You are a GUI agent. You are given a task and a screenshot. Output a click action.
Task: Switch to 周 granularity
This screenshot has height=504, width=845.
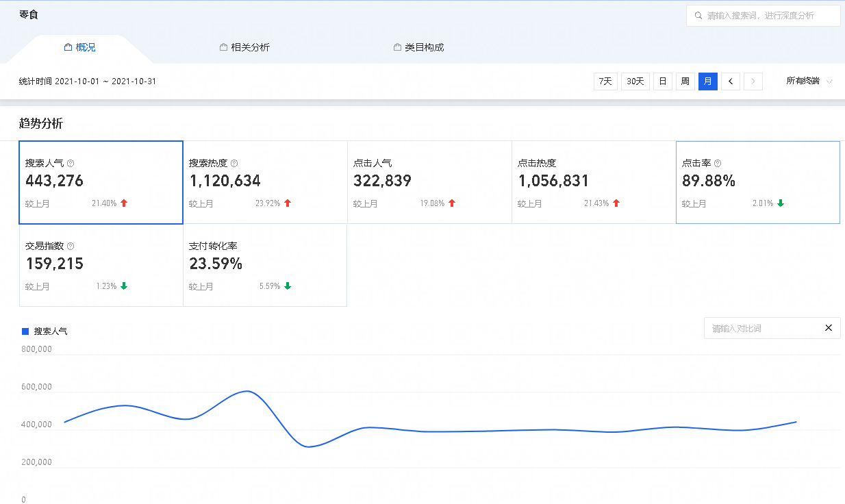pyautogui.click(x=685, y=81)
